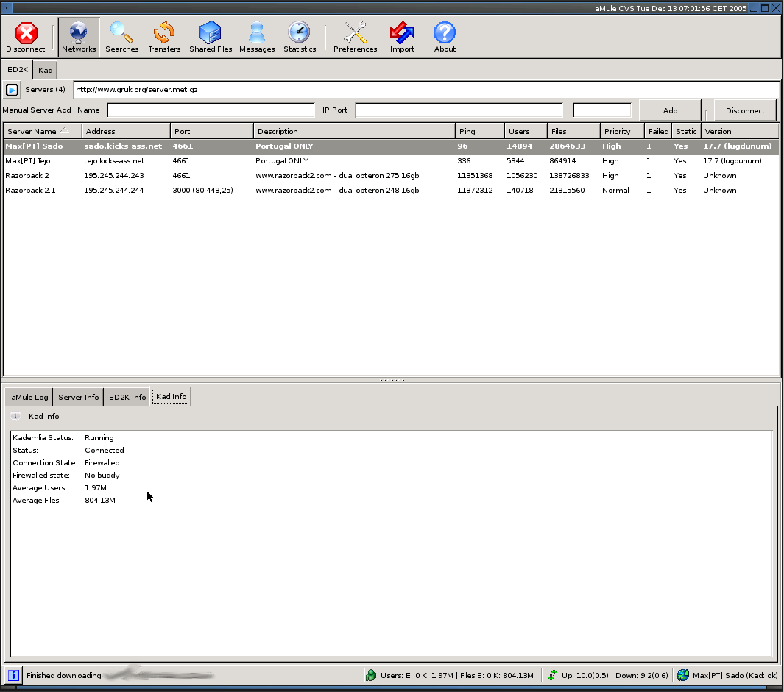Open the Searches view
The image size is (784, 692).
pos(121,37)
